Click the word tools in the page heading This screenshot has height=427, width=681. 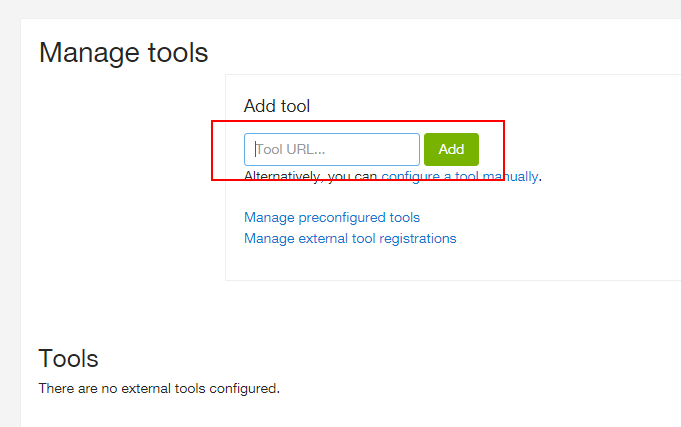coord(178,53)
